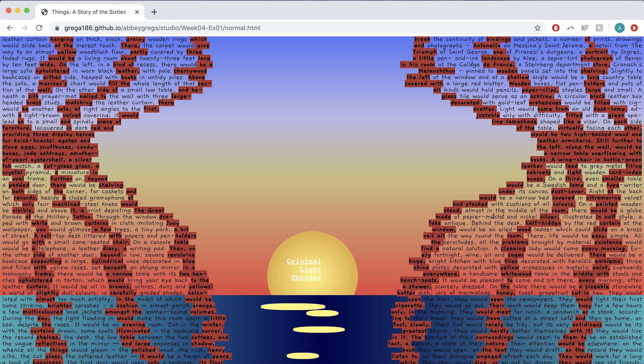
Task: Click the red update arrow icon
Action: point(634,28)
